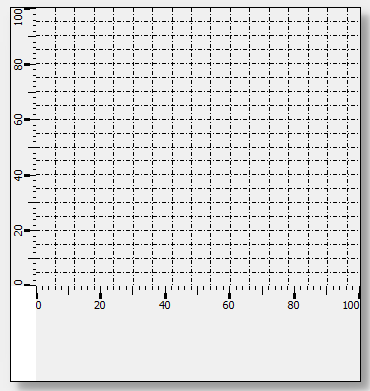Click the x-axis label 80

[293, 305]
